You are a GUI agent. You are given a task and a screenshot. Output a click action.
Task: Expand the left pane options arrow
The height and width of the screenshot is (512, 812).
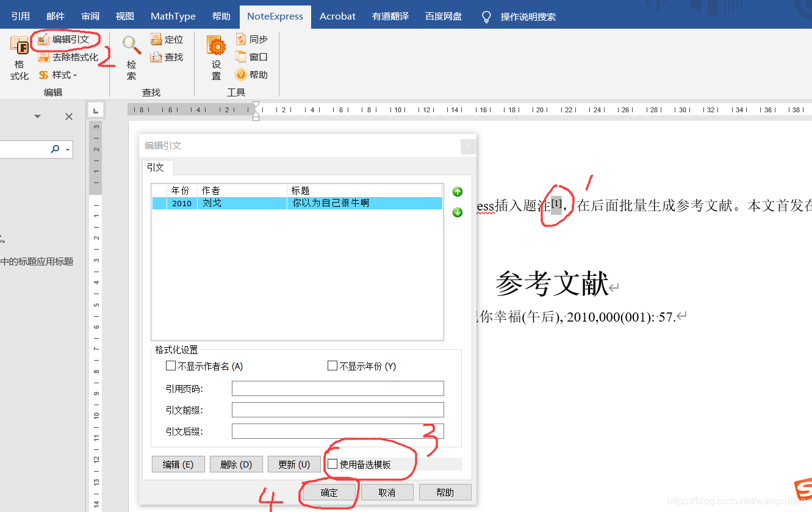37,117
